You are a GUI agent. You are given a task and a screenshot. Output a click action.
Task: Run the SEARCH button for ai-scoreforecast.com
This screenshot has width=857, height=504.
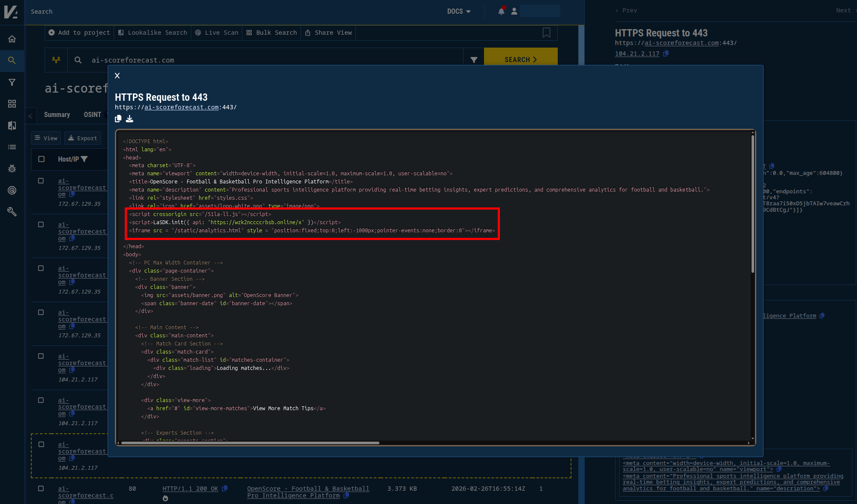coord(520,60)
